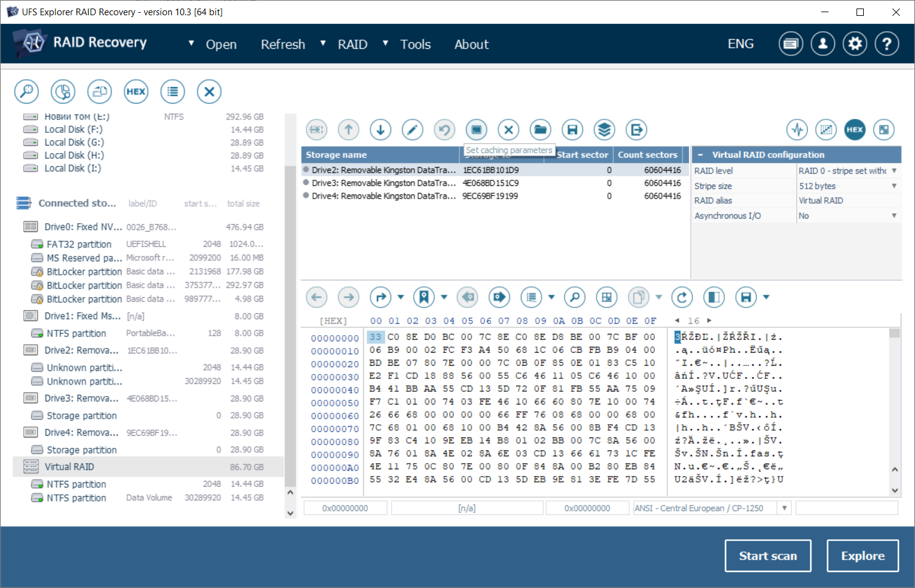Expand the go-to arrow dropdown in hex toolbar

coord(400,297)
